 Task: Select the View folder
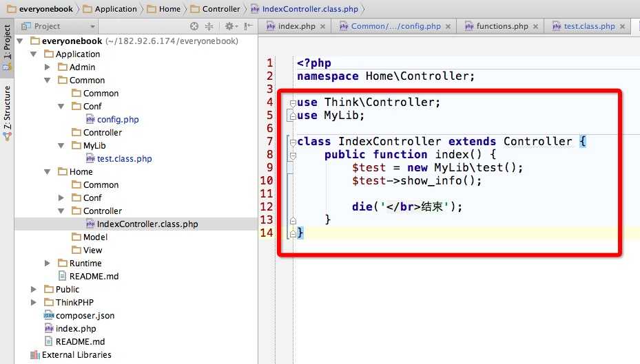[92, 250]
